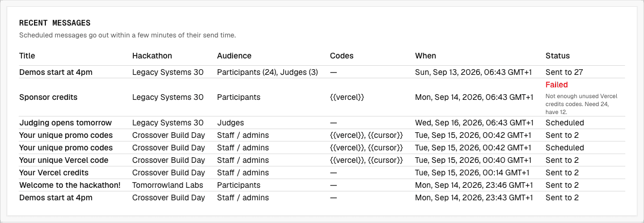
Task: Click the Mon, Sep 14, 2026, 23:43 timestamp
Action: (474, 197)
